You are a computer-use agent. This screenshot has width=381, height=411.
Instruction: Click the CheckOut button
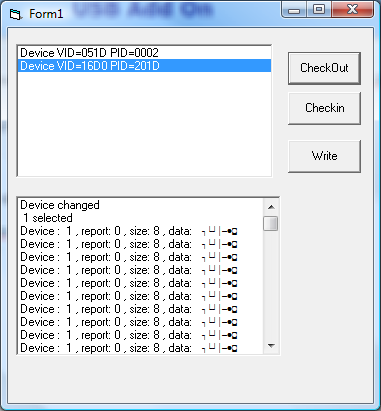(x=324, y=68)
